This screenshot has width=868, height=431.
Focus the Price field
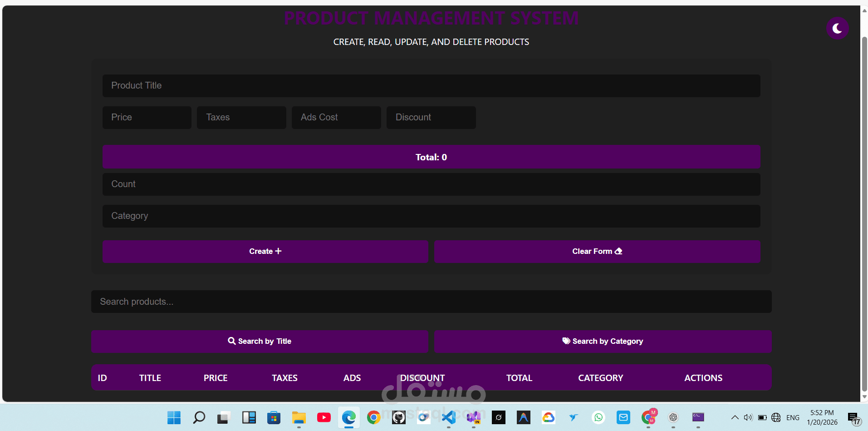[x=147, y=118]
